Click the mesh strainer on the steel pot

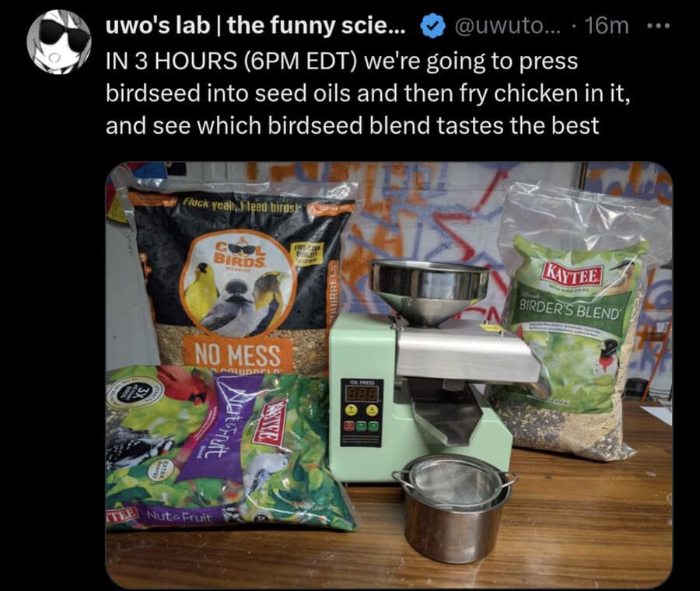pyautogui.click(x=455, y=484)
